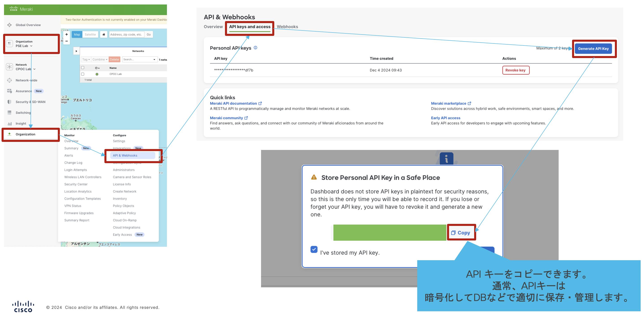
Task: Expand the networks panel arrow toggle
Action: click(x=76, y=51)
